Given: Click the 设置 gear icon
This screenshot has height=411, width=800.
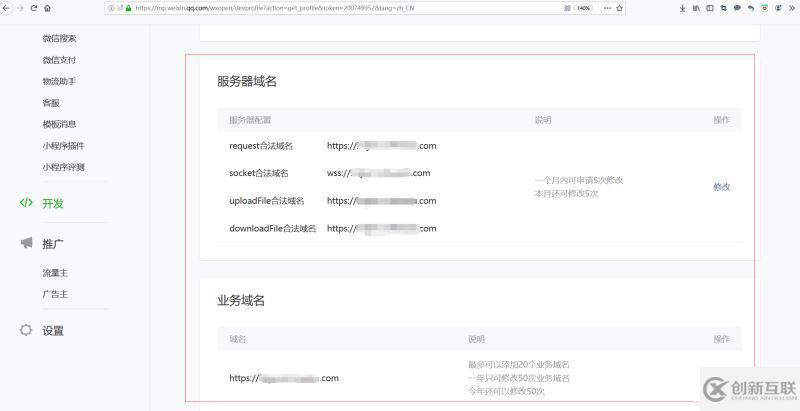Looking at the screenshot, I should (26, 330).
